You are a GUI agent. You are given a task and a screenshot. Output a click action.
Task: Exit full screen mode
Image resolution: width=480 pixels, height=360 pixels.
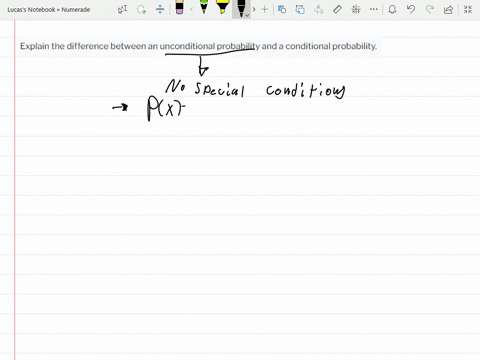coord(468,9)
